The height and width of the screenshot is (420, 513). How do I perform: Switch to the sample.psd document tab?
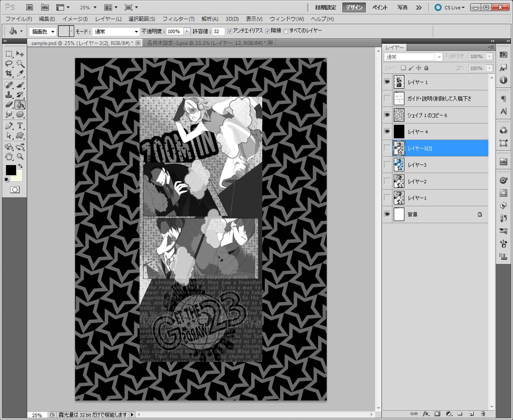[x=85, y=43]
